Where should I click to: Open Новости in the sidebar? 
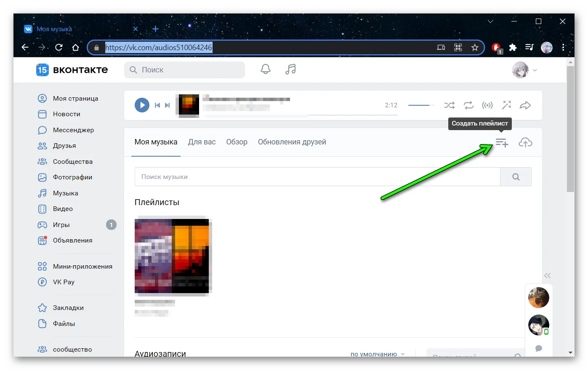tap(67, 114)
